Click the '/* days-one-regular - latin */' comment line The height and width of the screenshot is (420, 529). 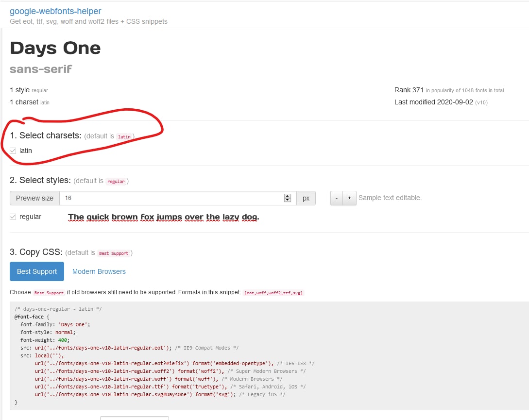coord(58,309)
